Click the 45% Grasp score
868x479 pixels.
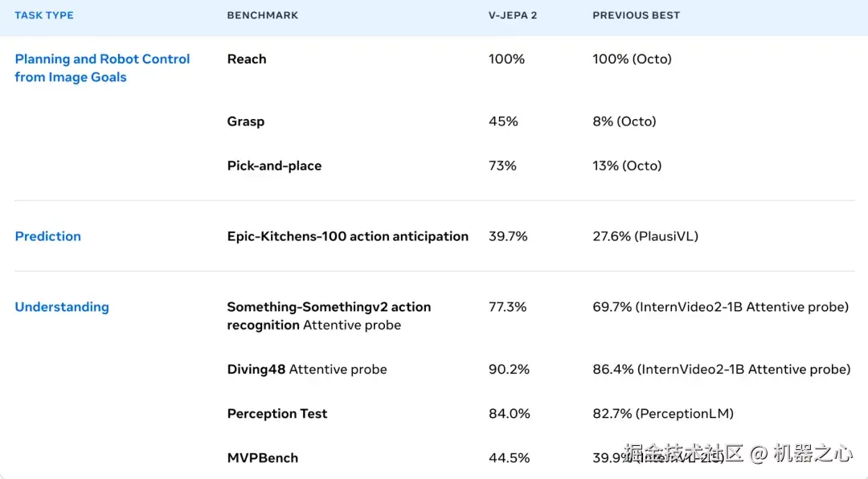point(503,121)
